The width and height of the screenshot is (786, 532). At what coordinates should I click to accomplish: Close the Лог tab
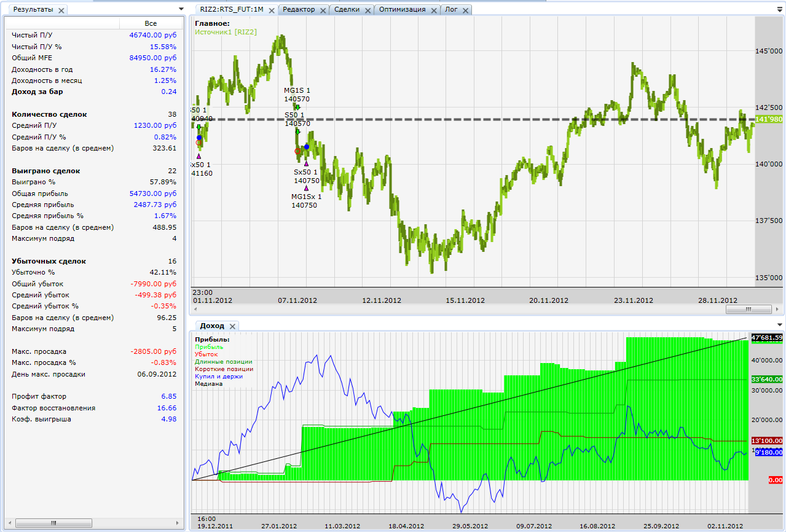pyautogui.click(x=465, y=10)
